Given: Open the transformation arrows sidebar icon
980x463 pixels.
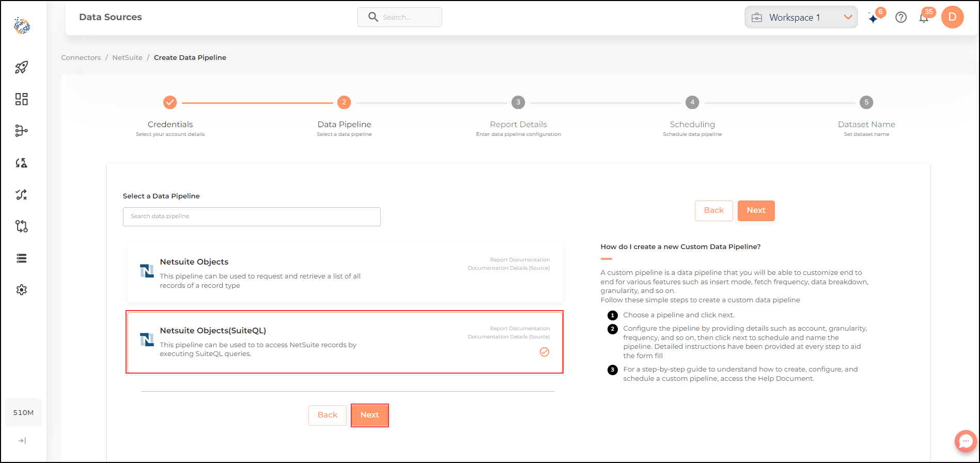Looking at the screenshot, I should click(22, 194).
